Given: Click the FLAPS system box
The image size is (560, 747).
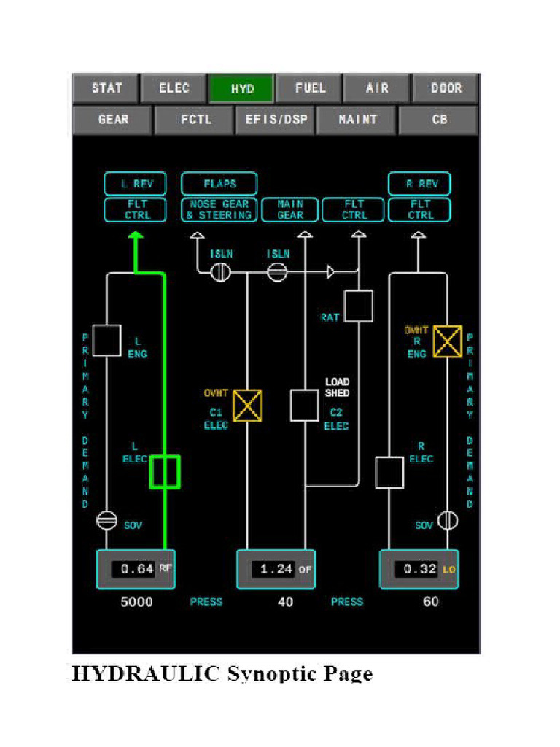Looking at the screenshot, I should pyautogui.click(x=219, y=184).
